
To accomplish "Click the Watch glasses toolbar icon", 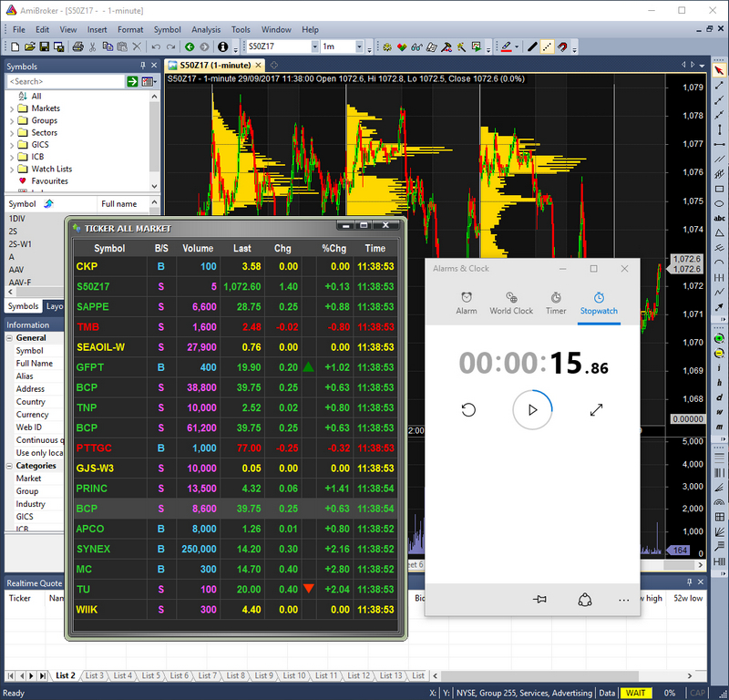I will pyautogui.click(x=416, y=46).
